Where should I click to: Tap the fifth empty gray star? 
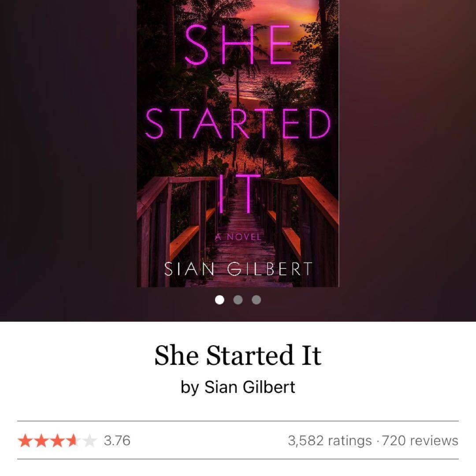pyautogui.click(x=89, y=440)
